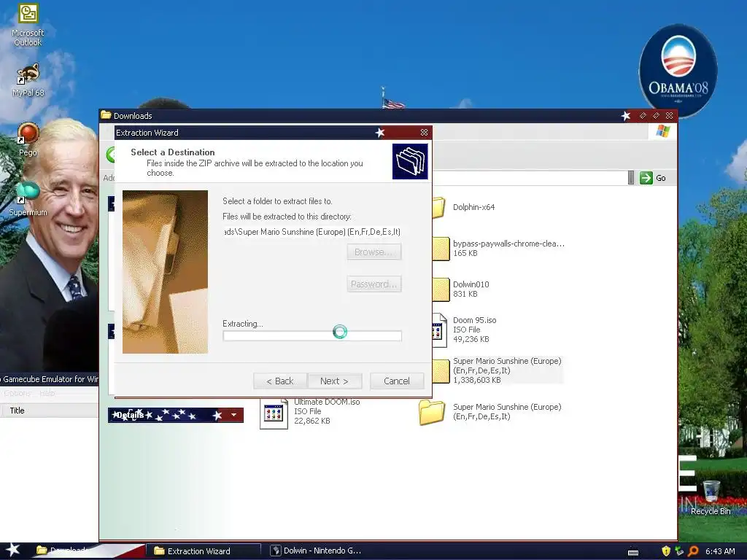
Task: Click the zip folder icon in wizard header
Action: [410, 161]
